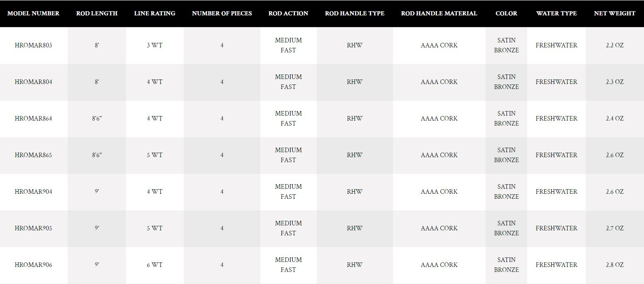Image resolution: width=644 pixels, height=284 pixels.
Task: Select model number HROMAR804
Action: (33, 82)
